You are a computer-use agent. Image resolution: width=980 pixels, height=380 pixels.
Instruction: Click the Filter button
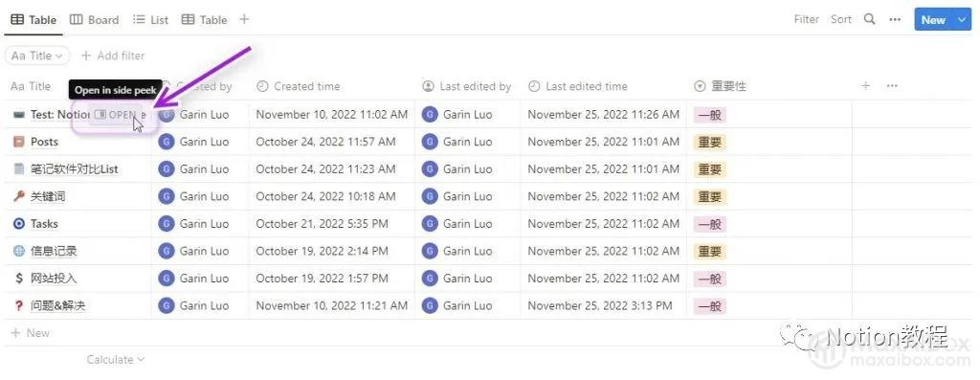806,19
